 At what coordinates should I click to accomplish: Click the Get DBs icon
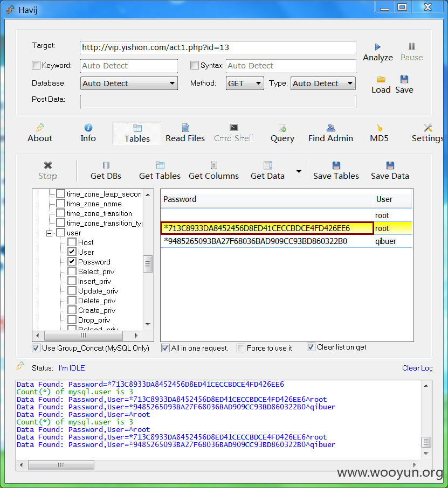coord(106,165)
